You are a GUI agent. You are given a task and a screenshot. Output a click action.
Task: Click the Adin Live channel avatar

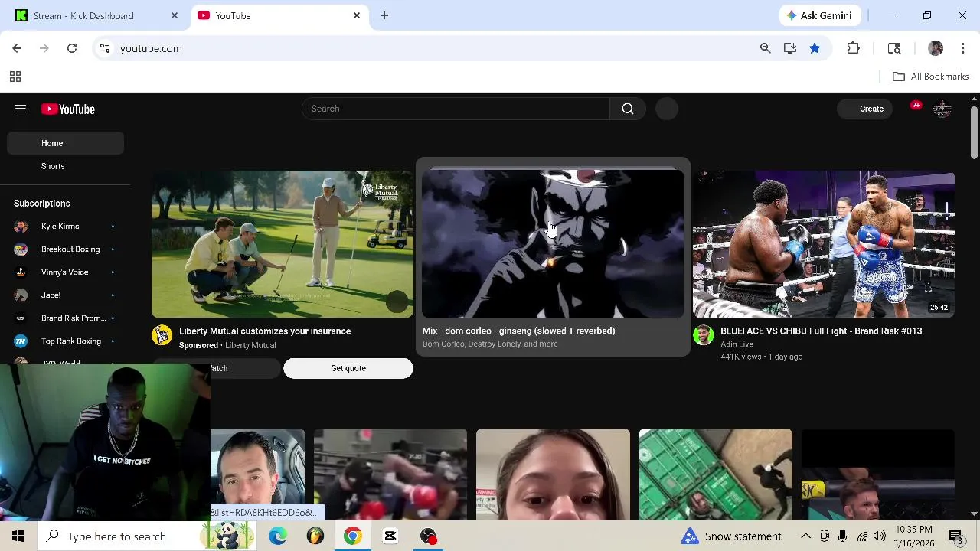[x=703, y=335]
